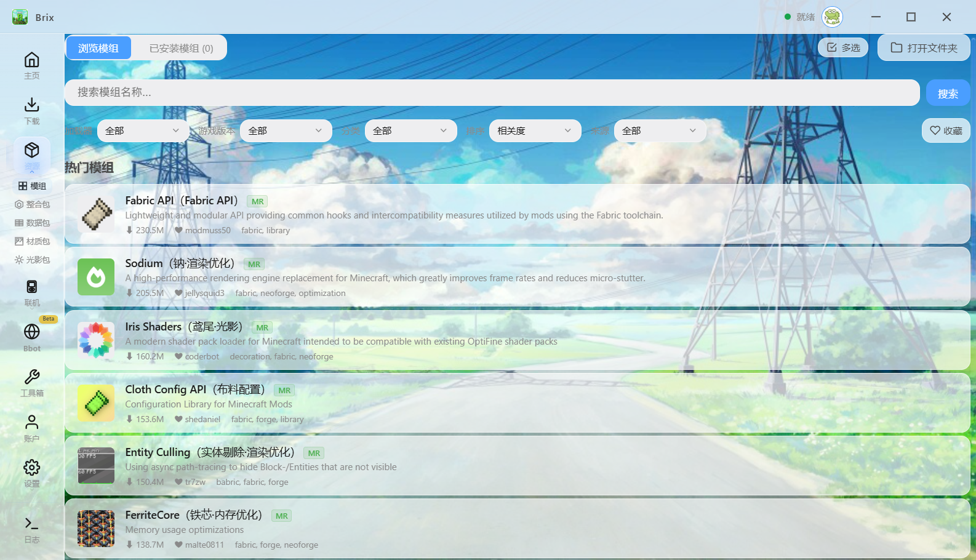
Task: Click the Iris Shaders mod icon
Action: click(x=96, y=340)
